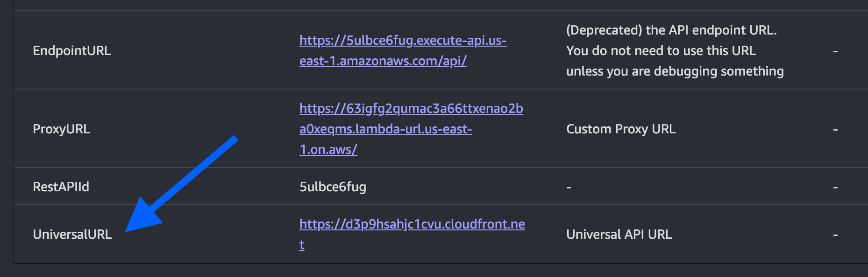Click the dash beside RestAPIId description
The height and width of the screenshot is (277, 868).
pos(569,187)
